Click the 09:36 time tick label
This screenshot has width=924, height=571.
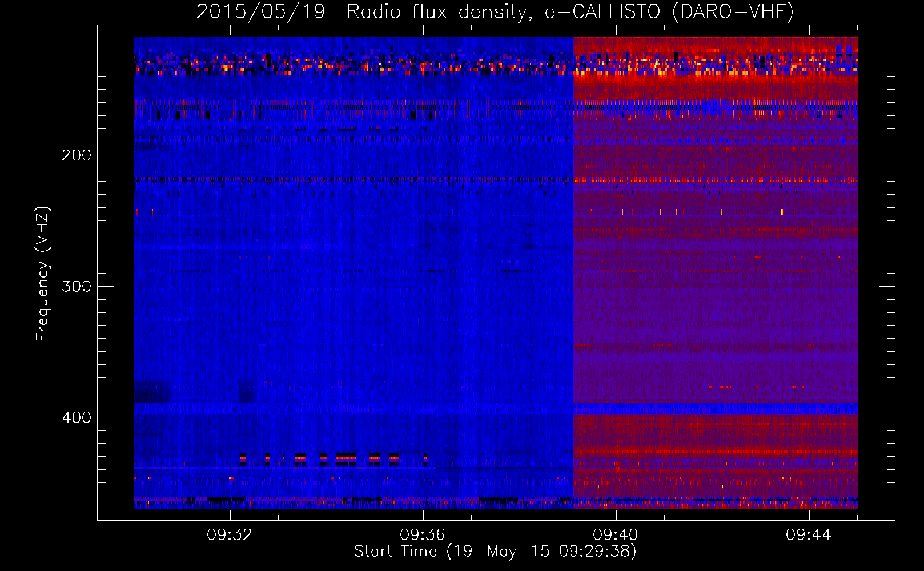(x=423, y=535)
